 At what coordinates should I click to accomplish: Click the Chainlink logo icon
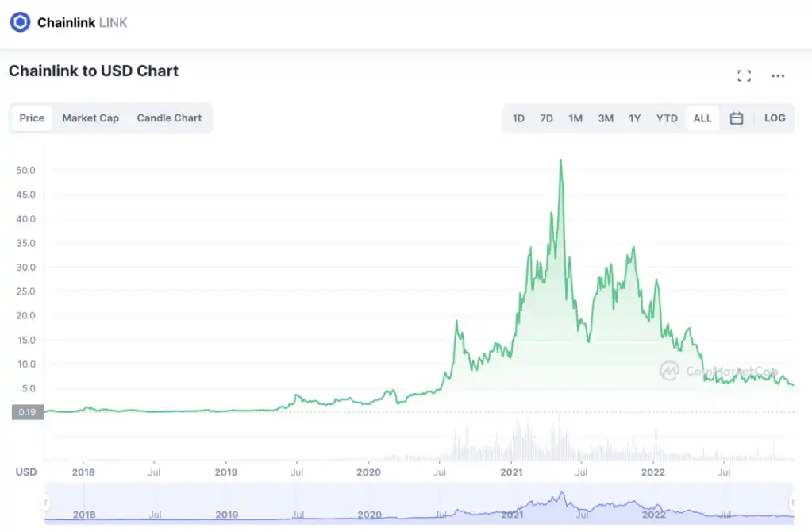tap(20, 22)
